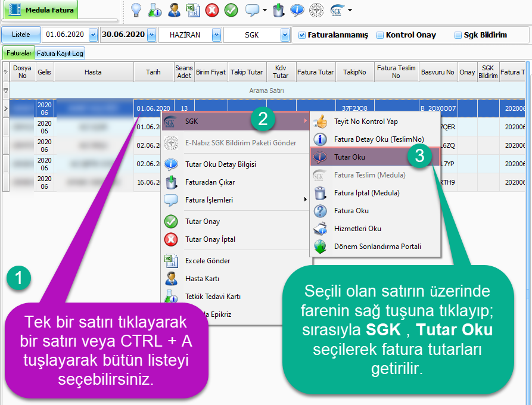
Task: Open the HAZİRAN month dropdown
Action: tap(216, 35)
